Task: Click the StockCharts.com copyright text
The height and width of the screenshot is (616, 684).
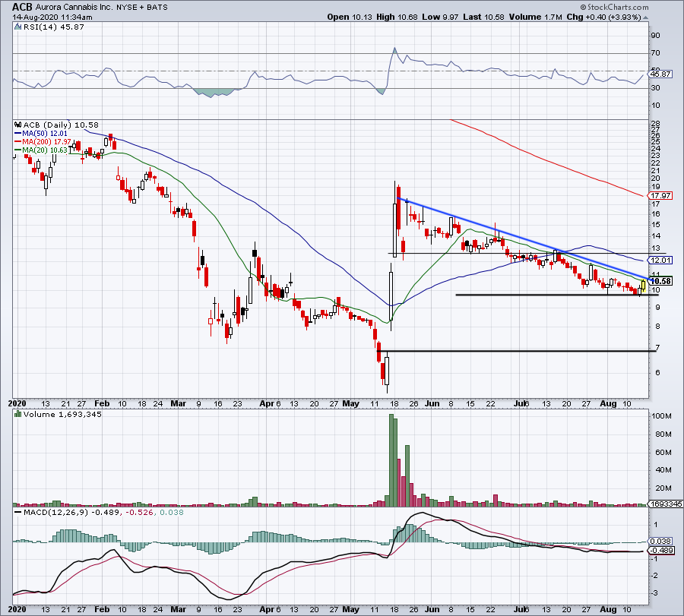Action: (x=615, y=7)
